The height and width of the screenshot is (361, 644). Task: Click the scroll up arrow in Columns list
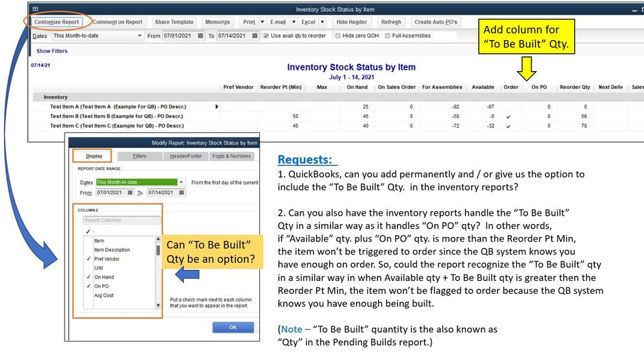click(158, 238)
